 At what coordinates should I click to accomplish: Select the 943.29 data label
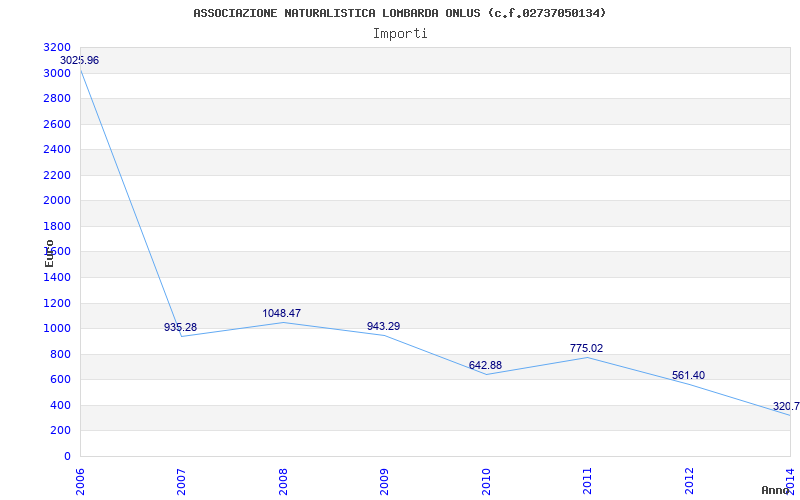coord(383,326)
